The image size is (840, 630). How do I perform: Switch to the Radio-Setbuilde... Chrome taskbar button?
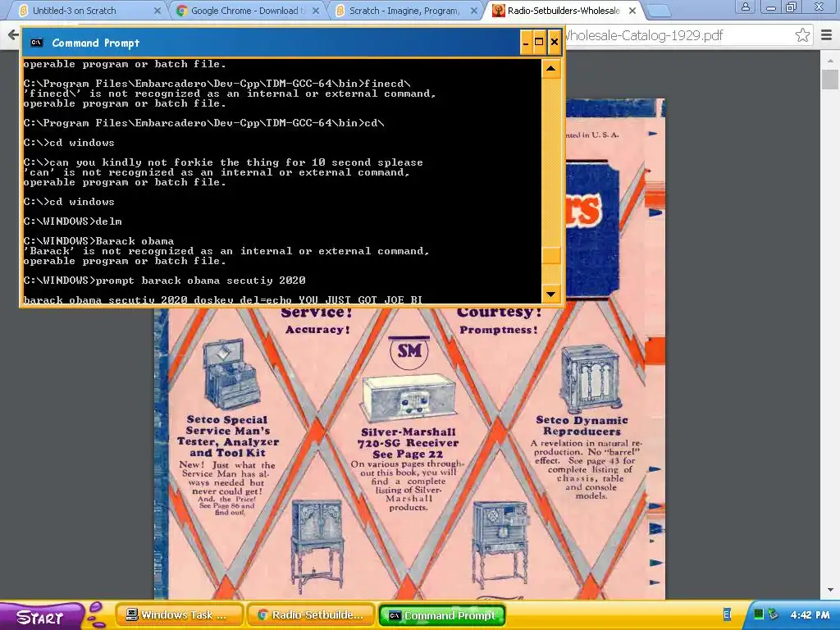click(311, 615)
